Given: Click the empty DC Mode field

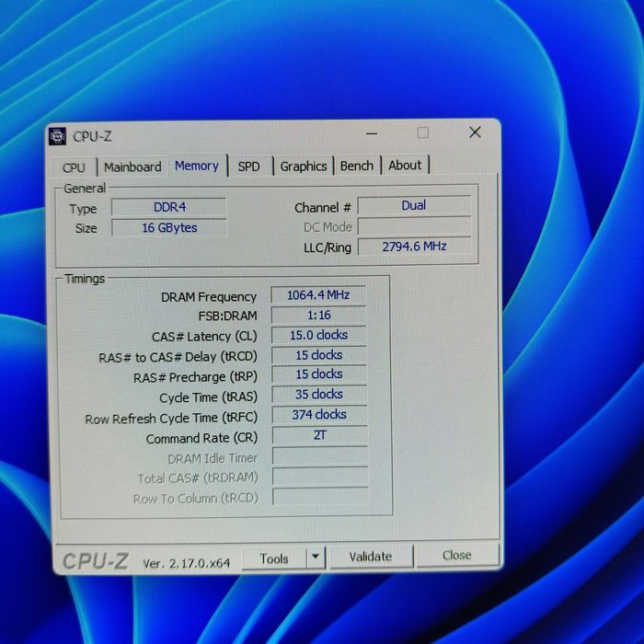Looking at the screenshot, I should coord(414,226).
